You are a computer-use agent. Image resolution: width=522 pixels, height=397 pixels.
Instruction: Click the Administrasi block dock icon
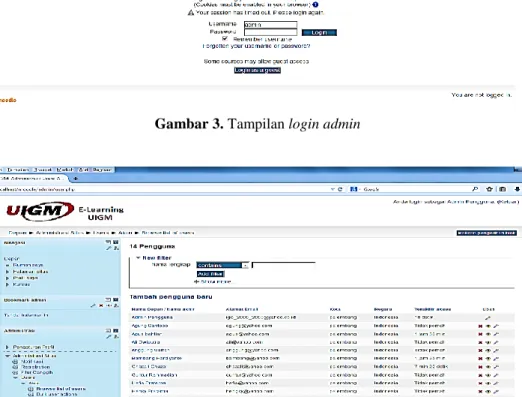pyautogui.click(x=115, y=331)
